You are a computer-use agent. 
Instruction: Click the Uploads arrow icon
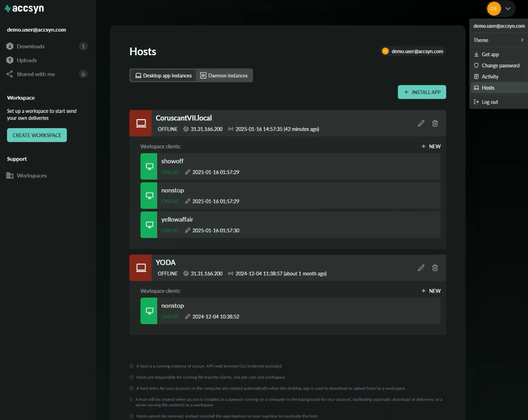pos(10,60)
